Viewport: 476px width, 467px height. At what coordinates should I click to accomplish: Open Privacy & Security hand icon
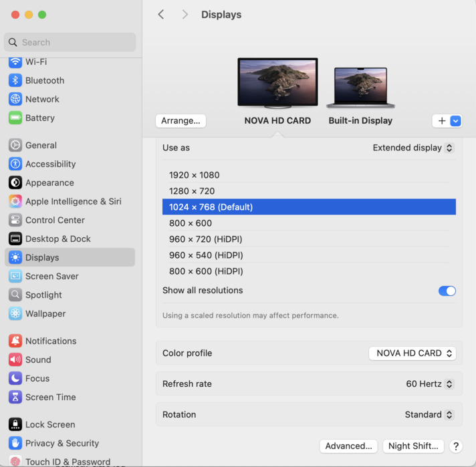coord(15,443)
